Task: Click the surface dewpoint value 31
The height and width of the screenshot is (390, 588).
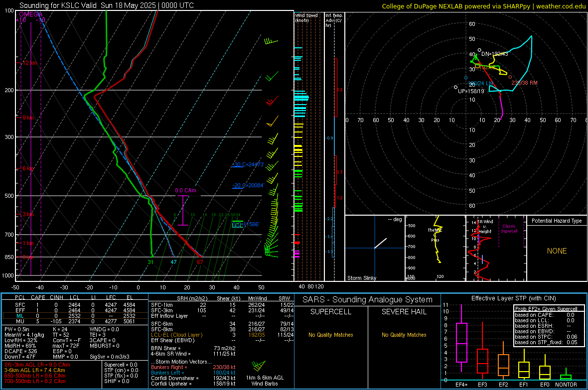Action: coord(150,262)
